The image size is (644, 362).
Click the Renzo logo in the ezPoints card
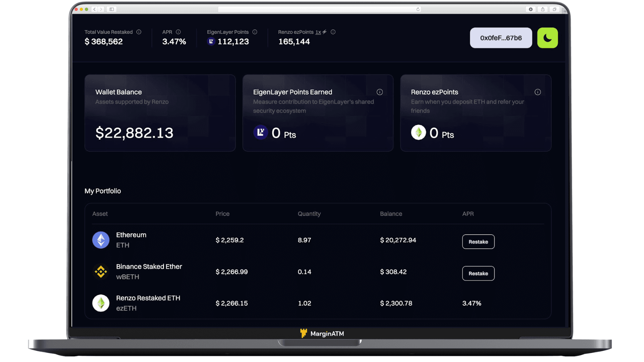click(x=418, y=132)
